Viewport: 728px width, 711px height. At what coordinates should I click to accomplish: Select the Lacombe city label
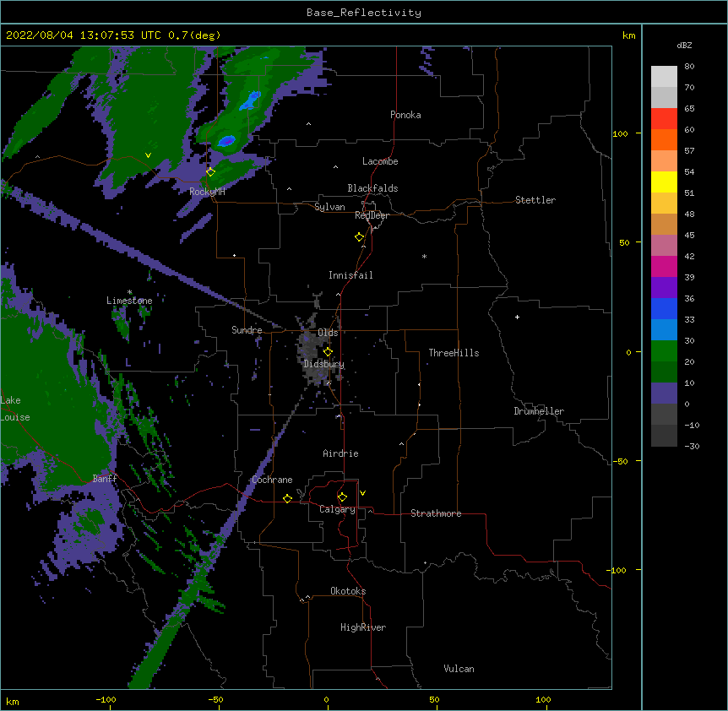380,161
